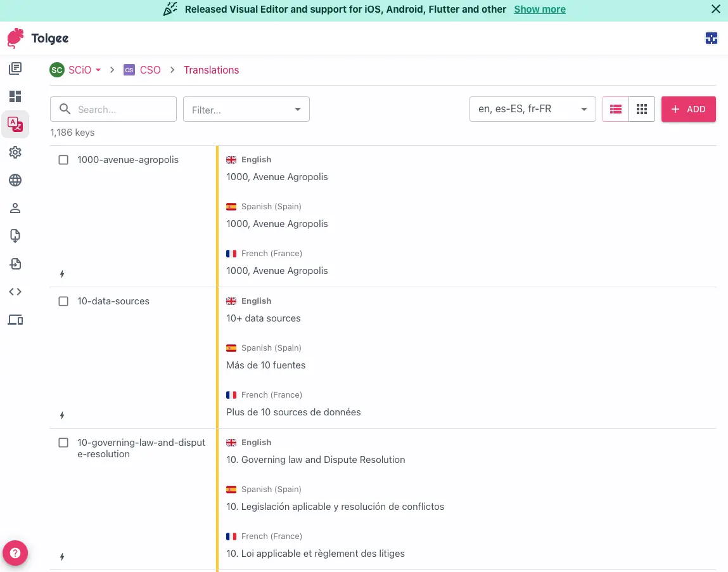Open the Export download icon
728x572 pixels.
click(15, 235)
